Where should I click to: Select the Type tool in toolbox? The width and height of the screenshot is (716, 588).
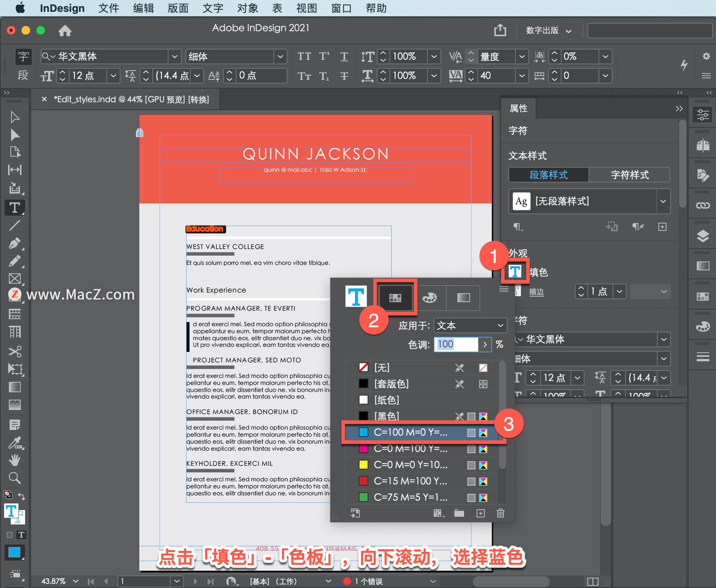15,207
